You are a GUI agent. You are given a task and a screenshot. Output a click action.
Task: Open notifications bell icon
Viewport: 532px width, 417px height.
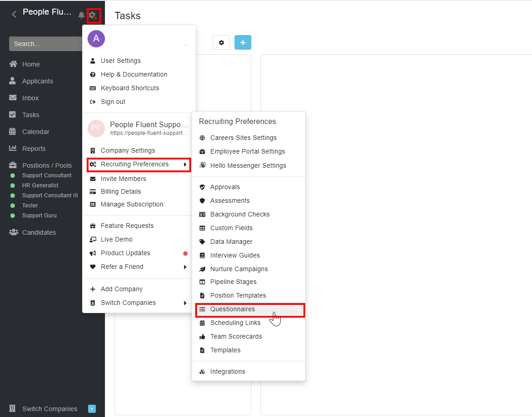pos(81,15)
